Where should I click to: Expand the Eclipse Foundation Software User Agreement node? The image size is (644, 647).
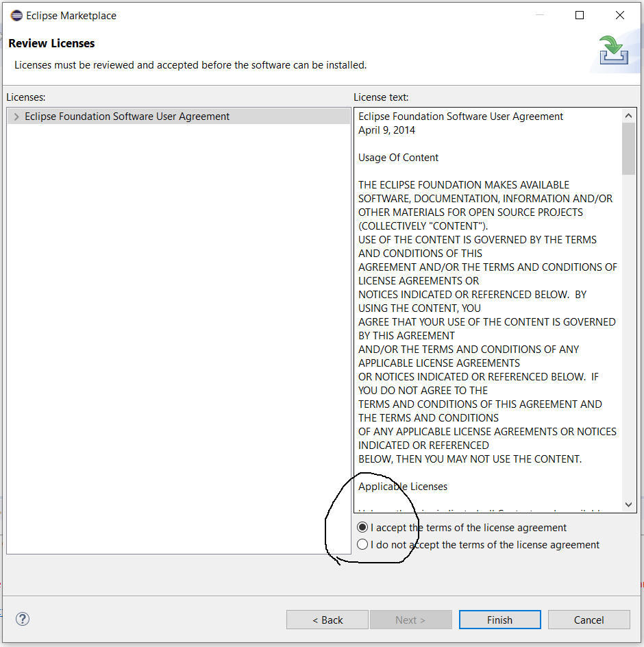pyautogui.click(x=16, y=117)
